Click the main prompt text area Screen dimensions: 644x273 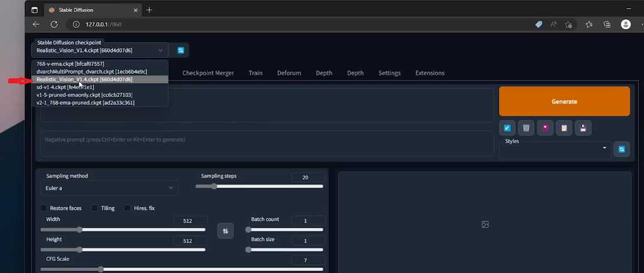click(x=267, y=105)
